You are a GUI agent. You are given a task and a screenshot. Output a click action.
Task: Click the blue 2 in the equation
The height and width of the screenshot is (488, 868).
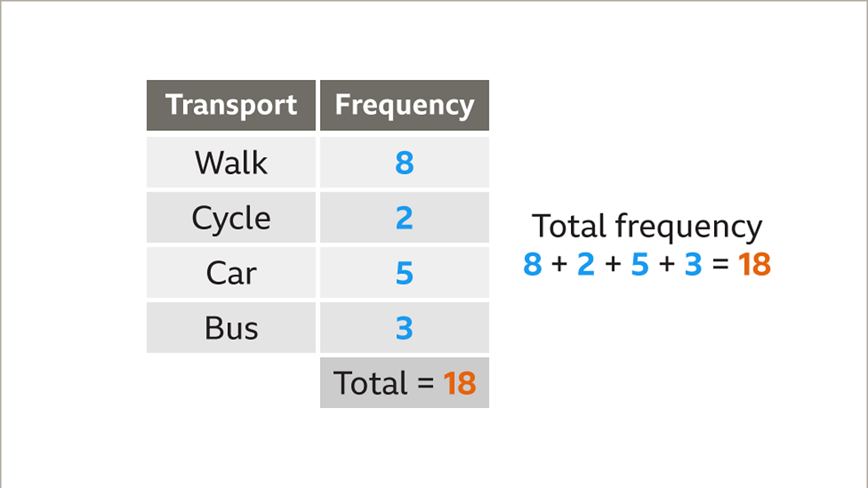[x=586, y=264]
